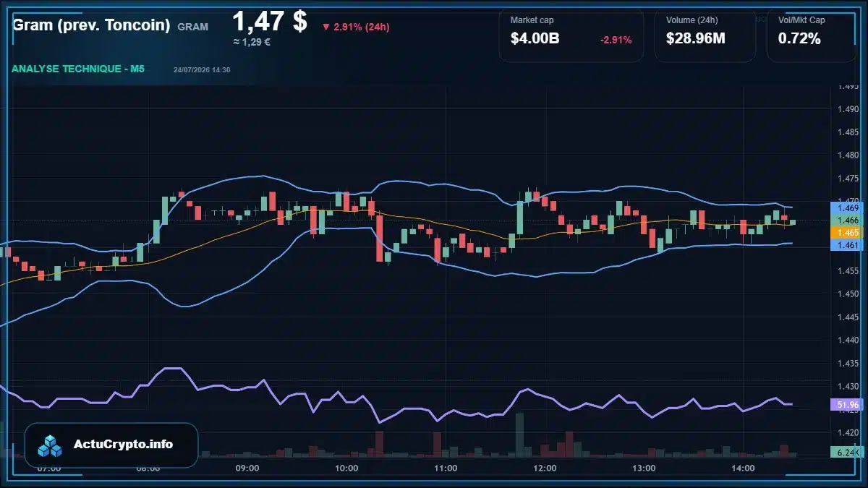Viewport: 868px width, 488px height.
Task: Click the ActuCrypto blue cubes logo icon
Action: (x=51, y=445)
